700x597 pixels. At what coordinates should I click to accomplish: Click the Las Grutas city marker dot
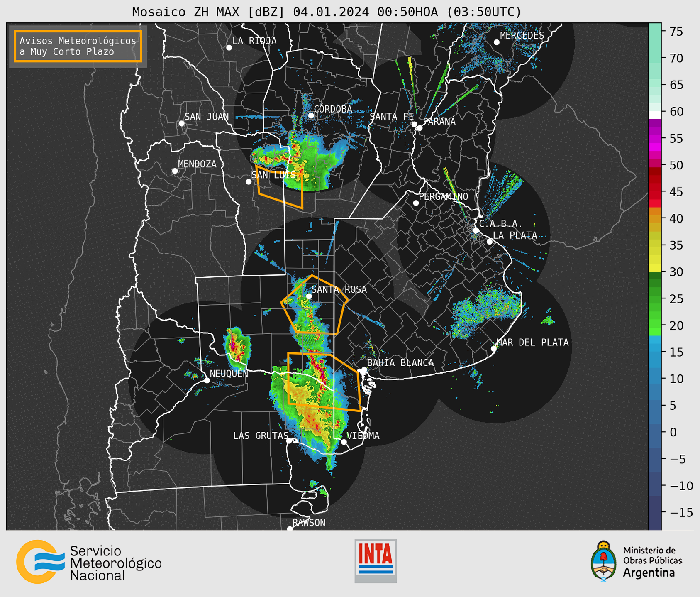pos(289,441)
